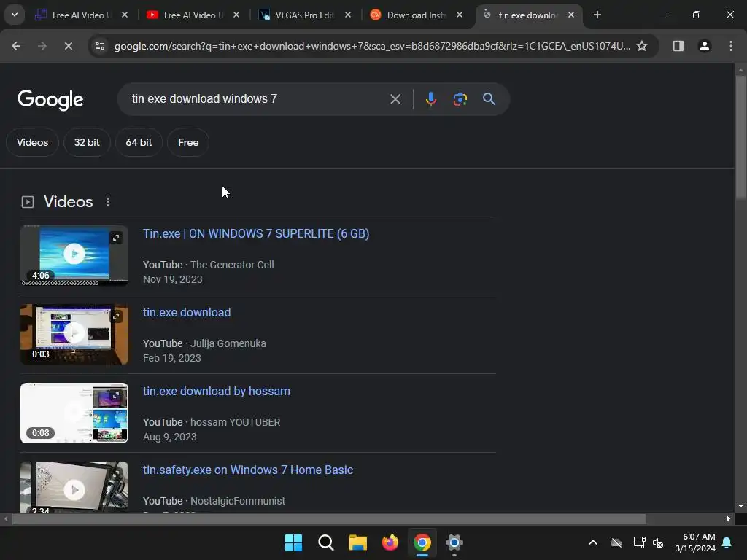Open Settings gear app in taskbar

454,542
